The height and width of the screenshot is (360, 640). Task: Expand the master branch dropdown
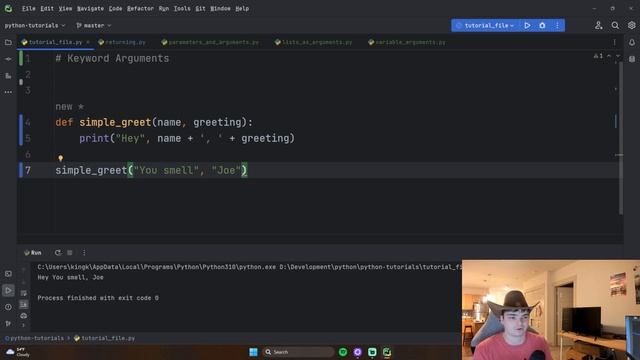pos(93,25)
